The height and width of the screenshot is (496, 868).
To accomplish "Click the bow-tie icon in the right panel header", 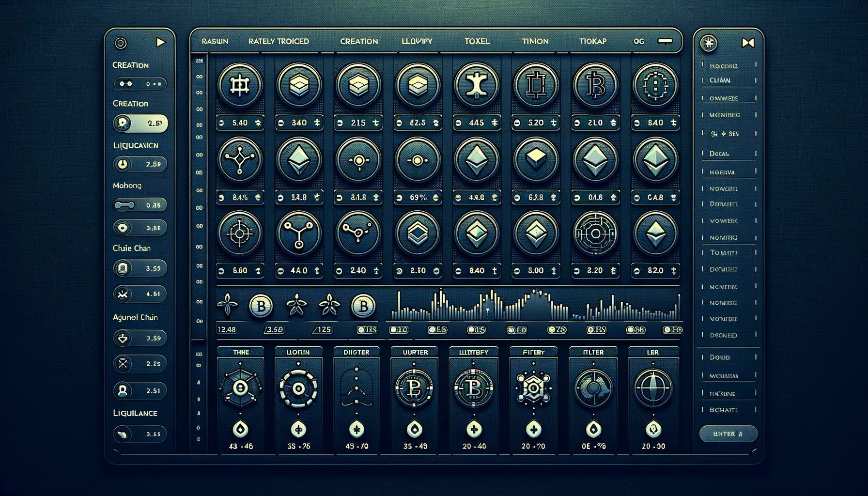I will (x=748, y=43).
